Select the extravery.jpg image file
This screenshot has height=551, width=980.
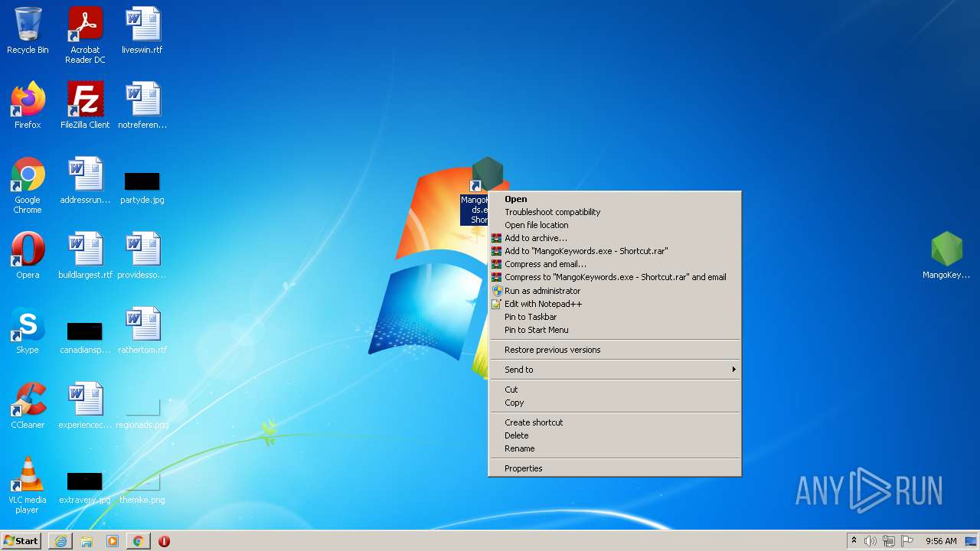coord(85,487)
